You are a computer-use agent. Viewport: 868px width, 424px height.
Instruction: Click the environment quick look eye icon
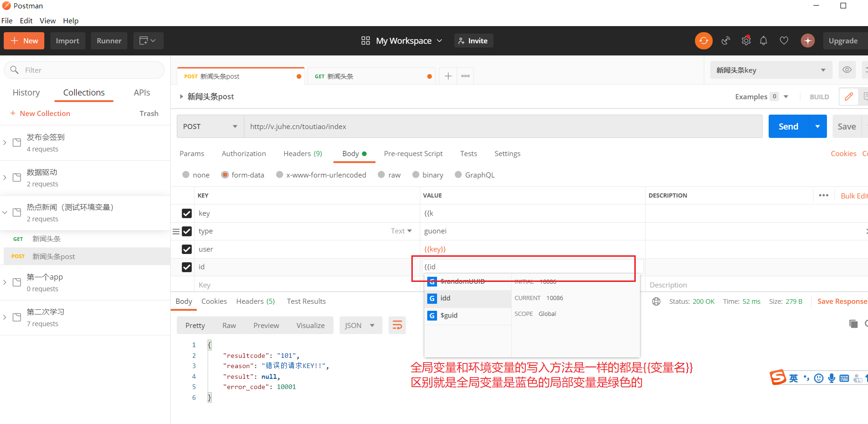pos(847,70)
